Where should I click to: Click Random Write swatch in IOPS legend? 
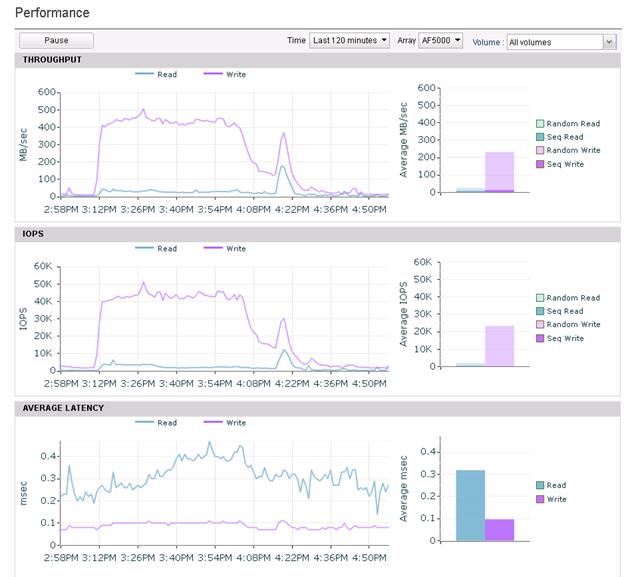(x=540, y=324)
